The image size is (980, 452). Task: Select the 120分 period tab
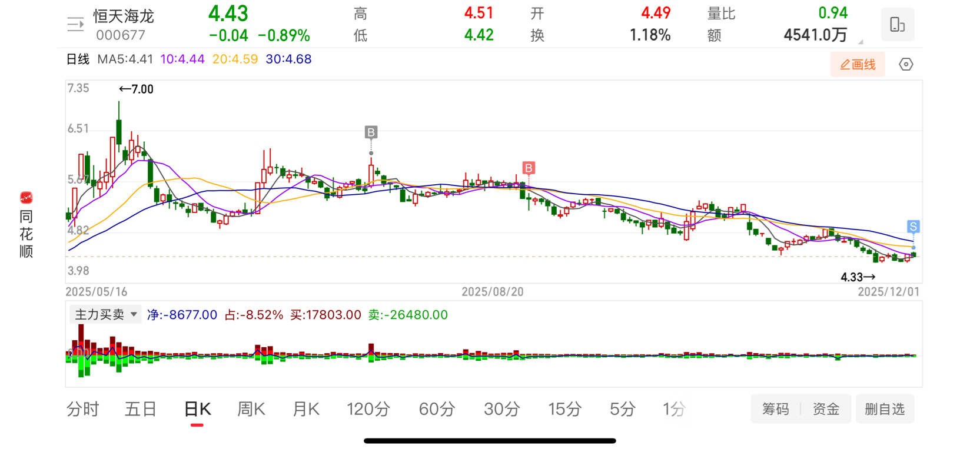pos(368,409)
